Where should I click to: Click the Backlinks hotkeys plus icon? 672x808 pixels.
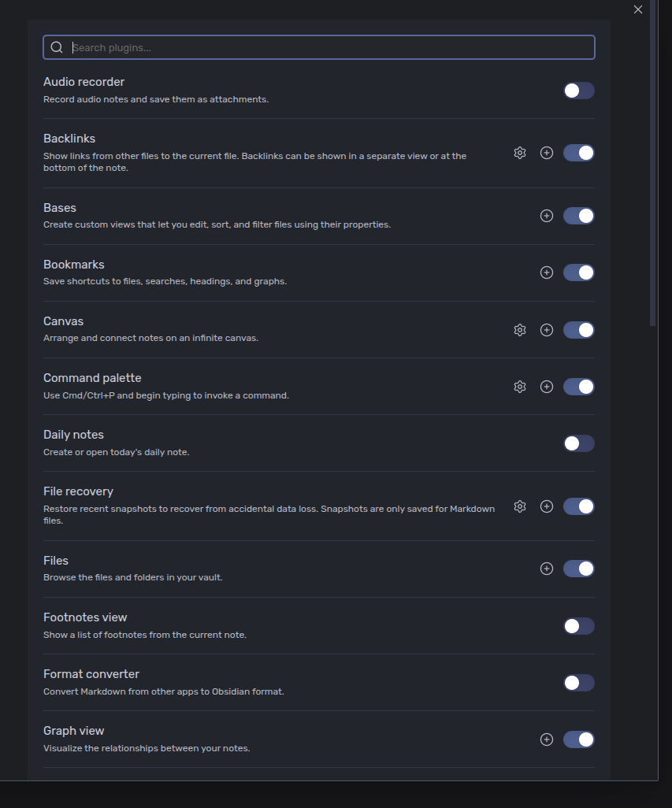(x=547, y=153)
